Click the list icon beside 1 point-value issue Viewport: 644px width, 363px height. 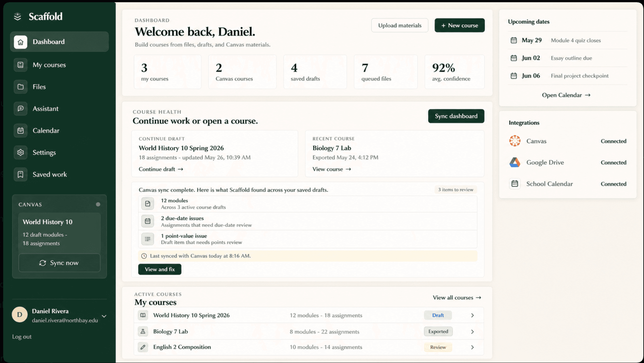pos(148,239)
